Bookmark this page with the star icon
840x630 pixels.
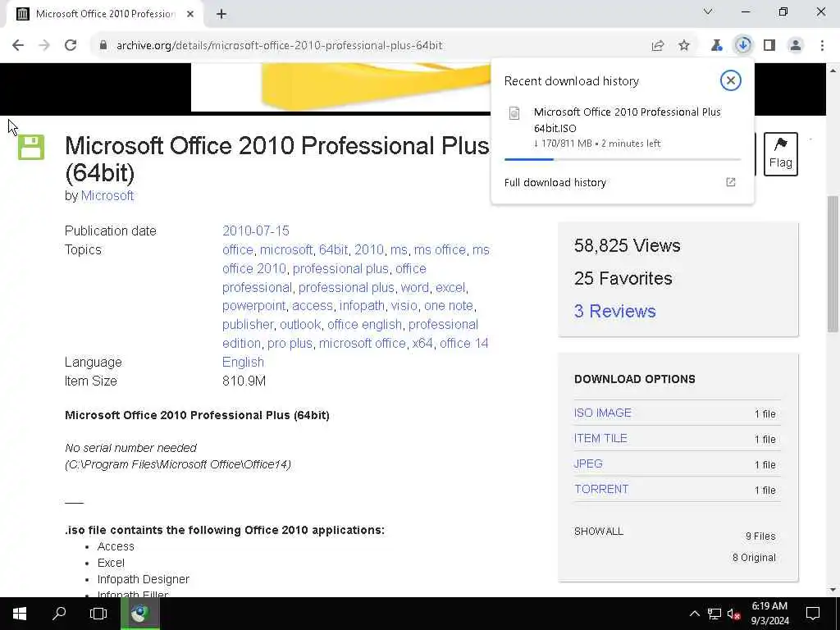tap(684, 46)
